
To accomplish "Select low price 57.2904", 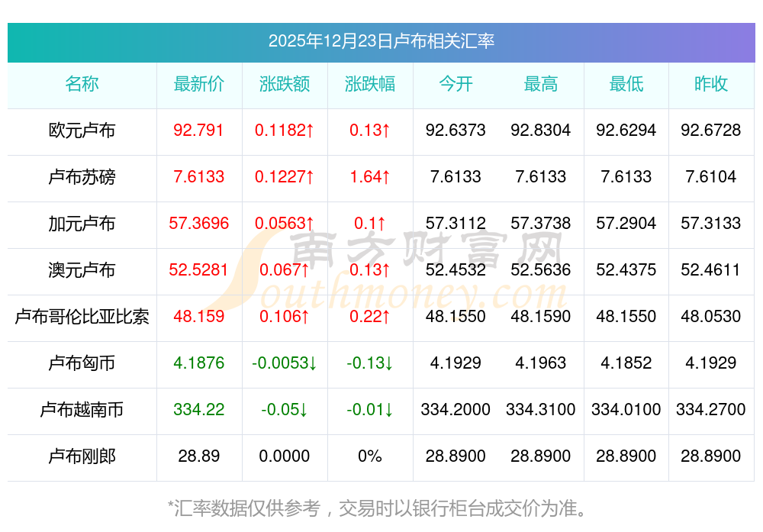I will [626, 224].
